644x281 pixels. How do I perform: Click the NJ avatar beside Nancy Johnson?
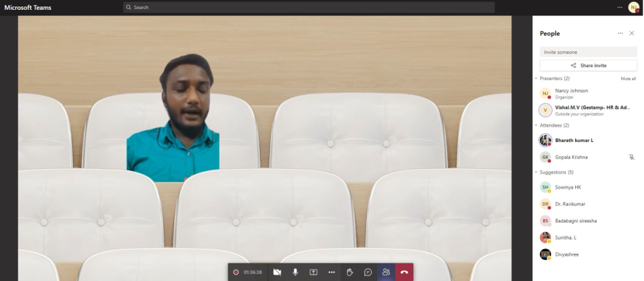point(545,94)
